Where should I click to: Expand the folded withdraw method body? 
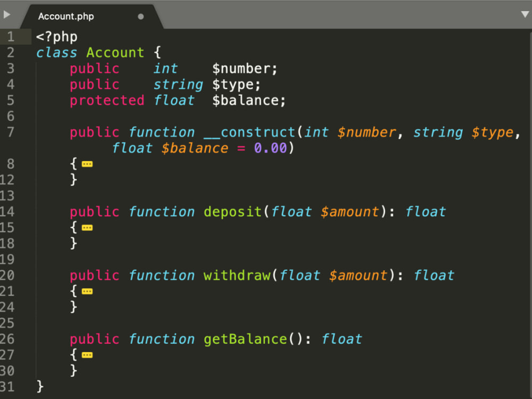87,292
